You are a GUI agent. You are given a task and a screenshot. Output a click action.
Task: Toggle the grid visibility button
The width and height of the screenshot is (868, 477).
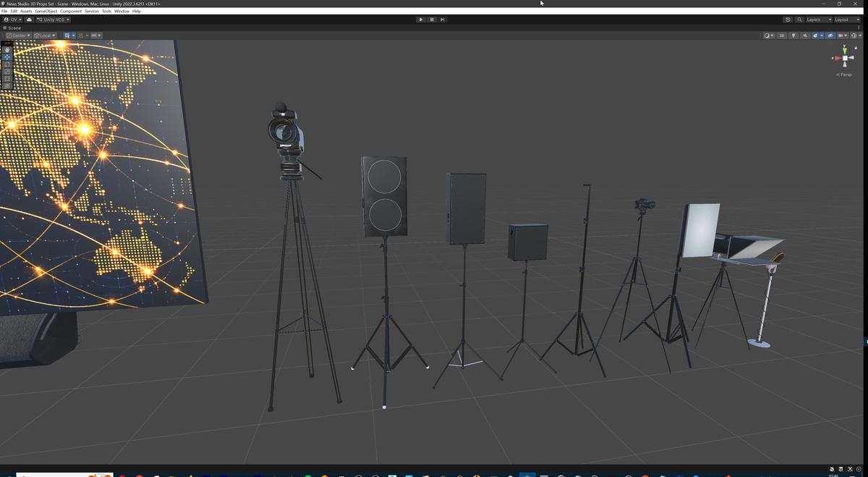(67, 35)
